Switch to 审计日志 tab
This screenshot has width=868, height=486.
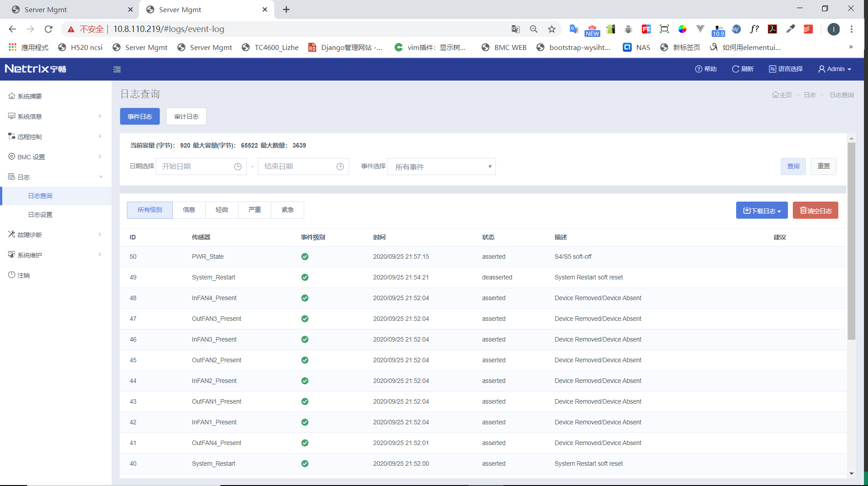tap(186, 117)
